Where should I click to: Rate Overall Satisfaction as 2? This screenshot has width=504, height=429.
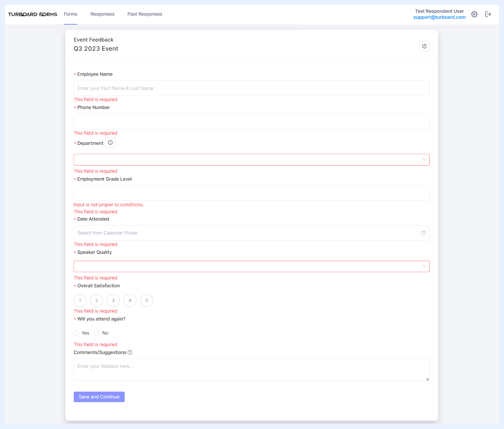pos(97,301)
